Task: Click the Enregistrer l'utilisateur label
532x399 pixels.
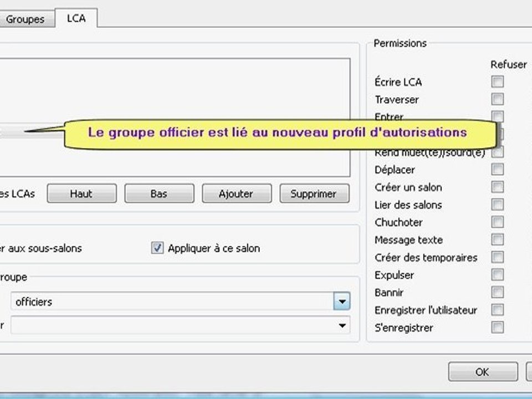Action: pos(426,310)
